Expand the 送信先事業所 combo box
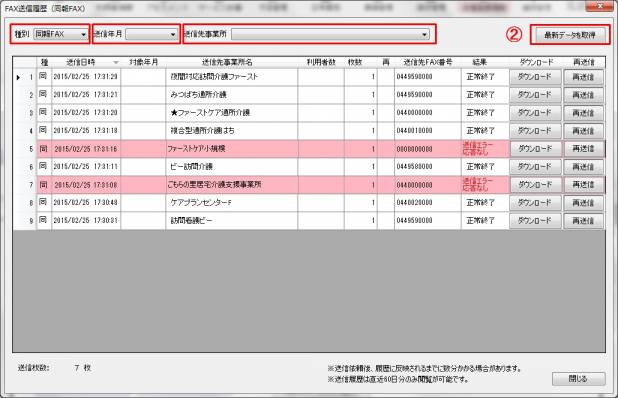 pos(330,34)
